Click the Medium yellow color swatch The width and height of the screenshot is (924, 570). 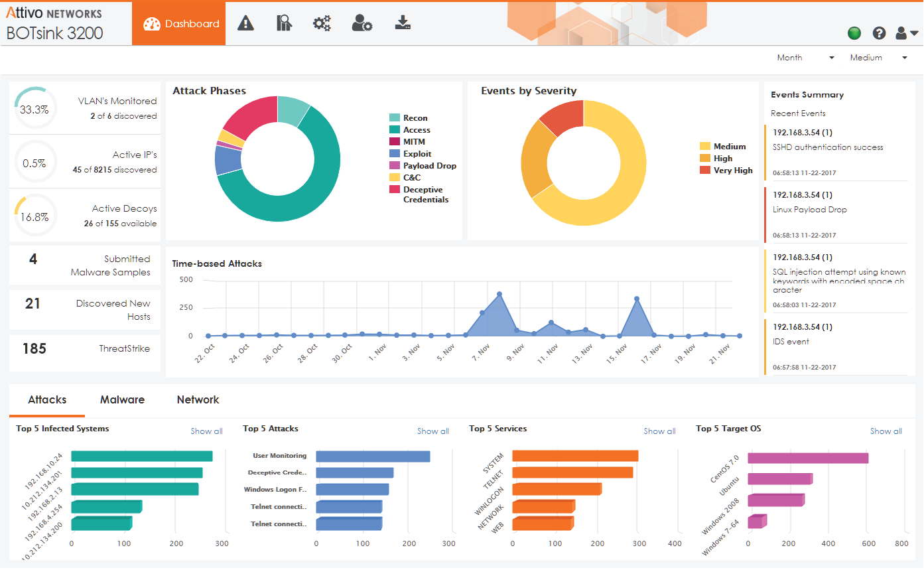pyautogui.click(x=705, y=147)
